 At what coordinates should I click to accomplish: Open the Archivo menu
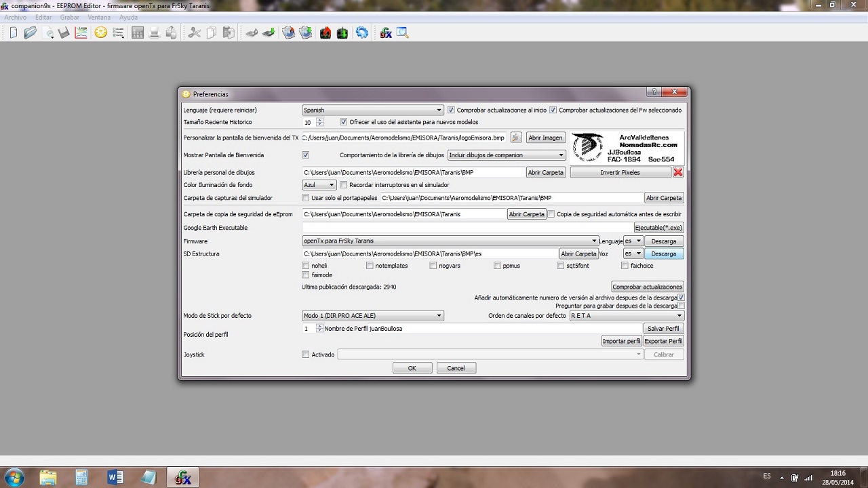tap(15, 17)
